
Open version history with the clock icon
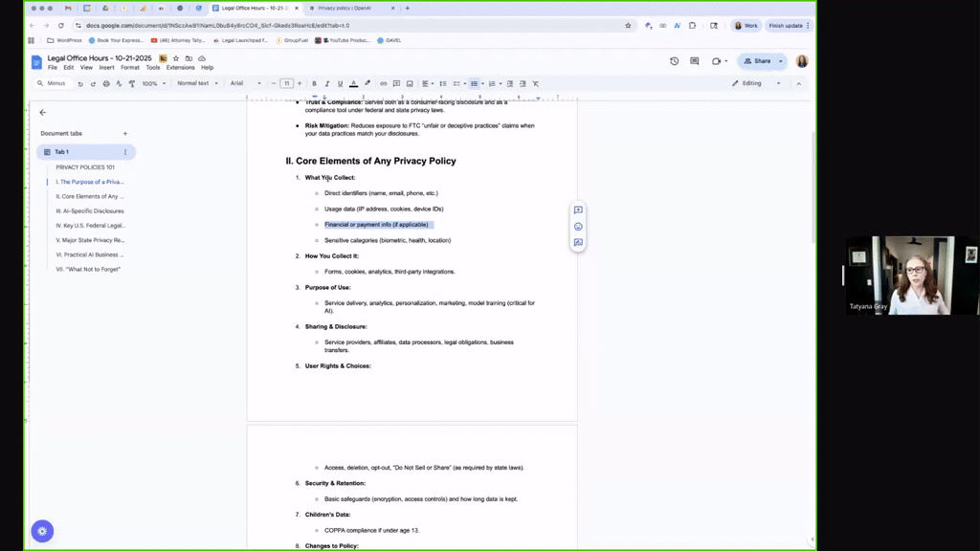(x=675, y=60)
